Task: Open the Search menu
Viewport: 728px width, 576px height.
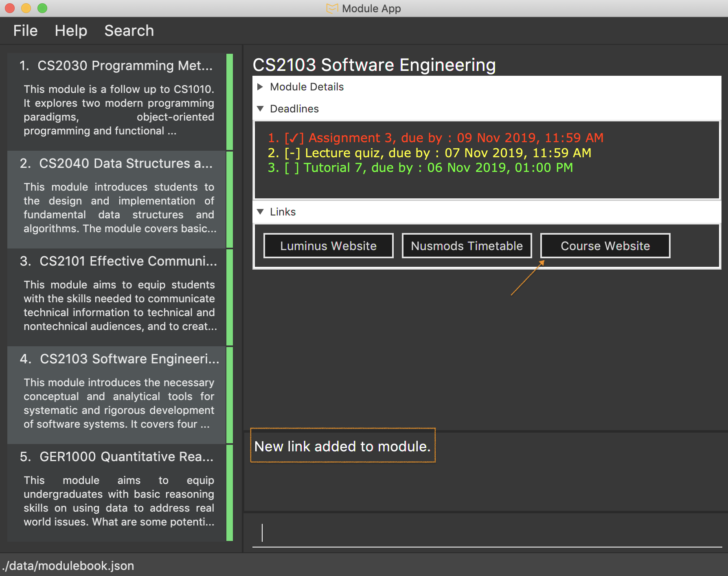Action: coord(129,31)
